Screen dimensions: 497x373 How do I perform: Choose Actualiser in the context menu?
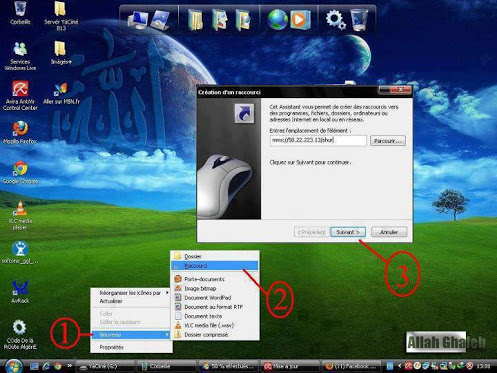pos(131,301)
